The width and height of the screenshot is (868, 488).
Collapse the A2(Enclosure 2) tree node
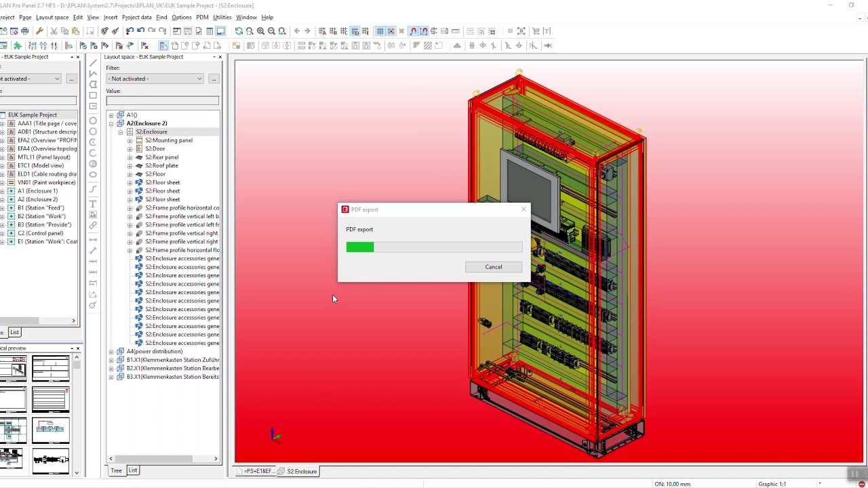tap(111, 123)
